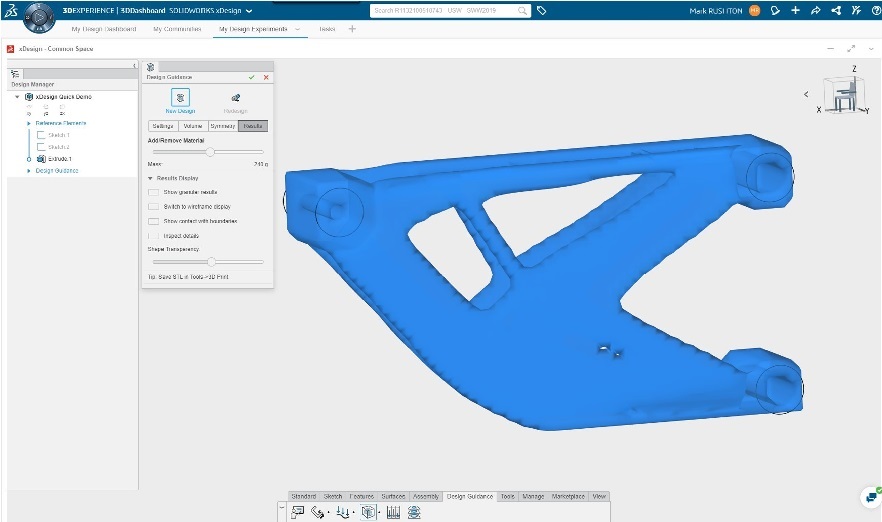Viewport: 882px width, 522px height.
Task: Click the New Design icon
Action: click(180, 98)
